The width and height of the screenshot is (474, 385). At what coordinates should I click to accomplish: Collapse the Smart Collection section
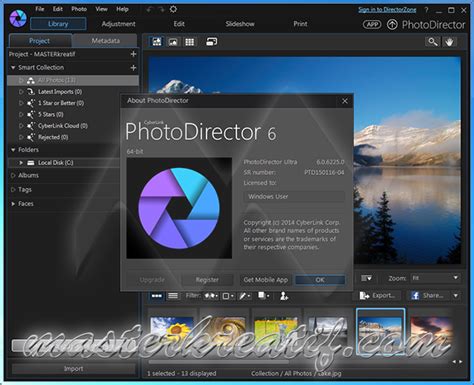(13, 68)
